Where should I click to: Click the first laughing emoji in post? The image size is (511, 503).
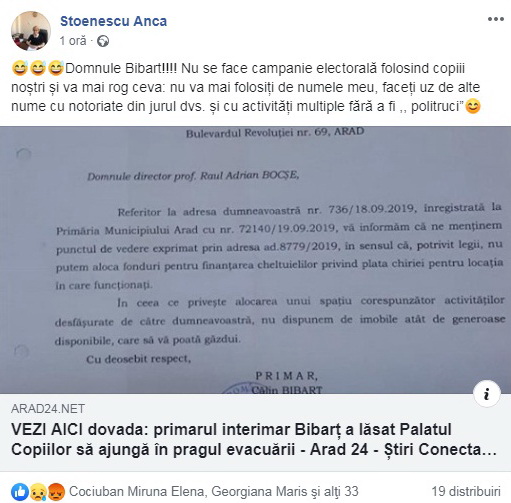point(20,68)
